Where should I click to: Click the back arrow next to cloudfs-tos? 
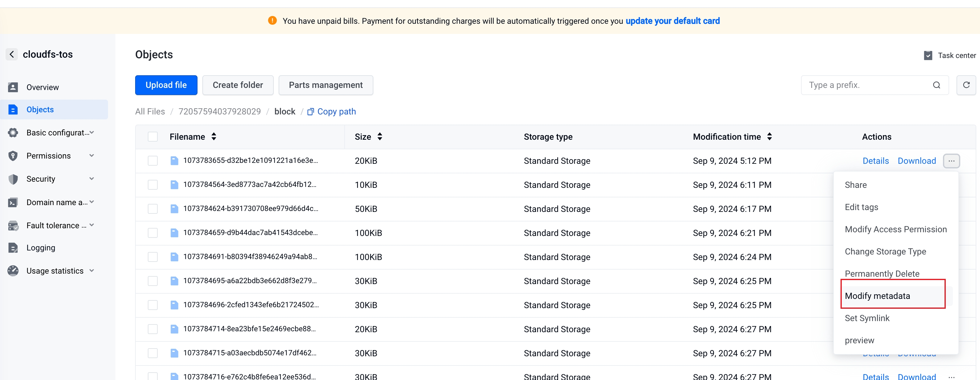[x=12, y=54]
